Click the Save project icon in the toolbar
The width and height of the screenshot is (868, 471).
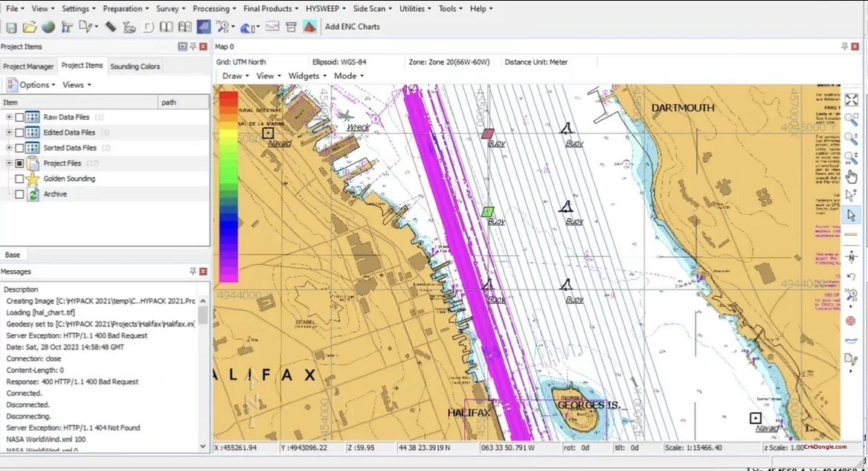(x=11, y=27)
